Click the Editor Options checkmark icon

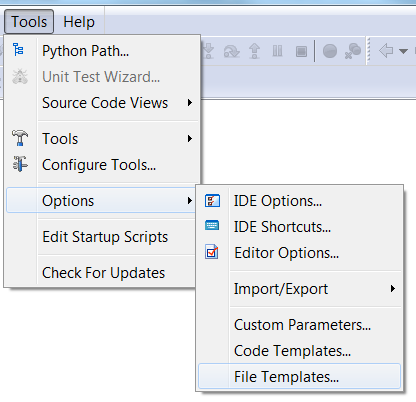click(x=212, y=252)
